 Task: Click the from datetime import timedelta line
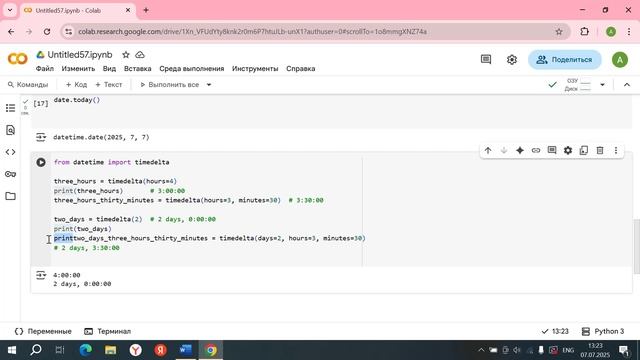coord(111,162)
